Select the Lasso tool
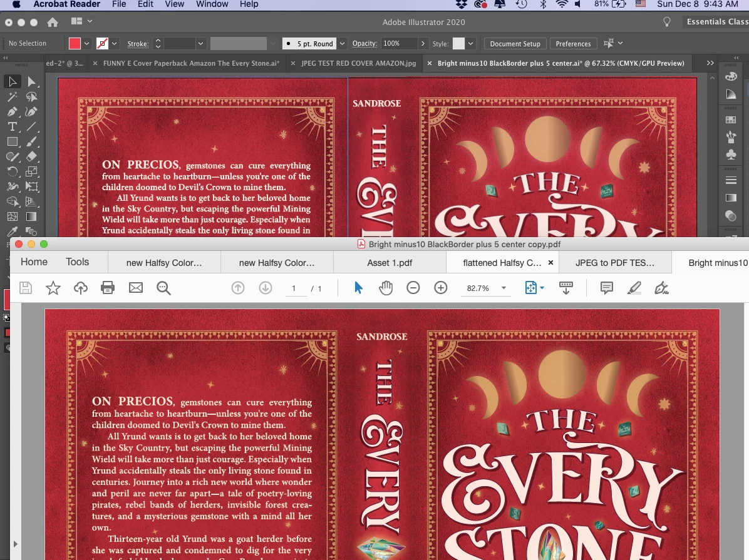 pyautogui.click(x=31, y=97)
